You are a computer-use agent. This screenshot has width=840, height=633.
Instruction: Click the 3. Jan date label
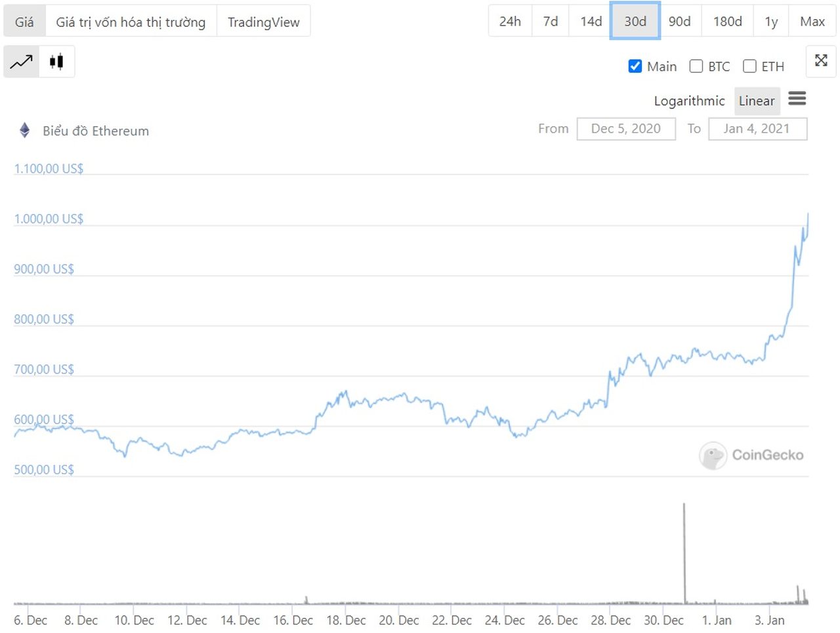[770, 621]
